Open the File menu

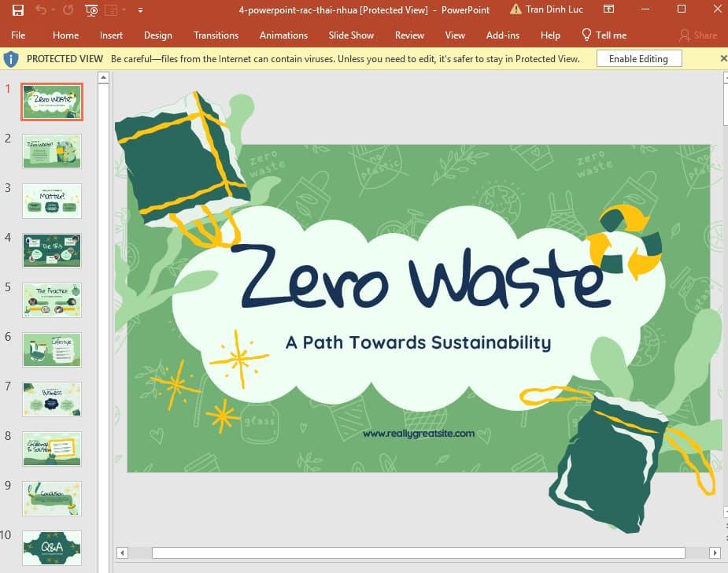(x=18, y=35)
